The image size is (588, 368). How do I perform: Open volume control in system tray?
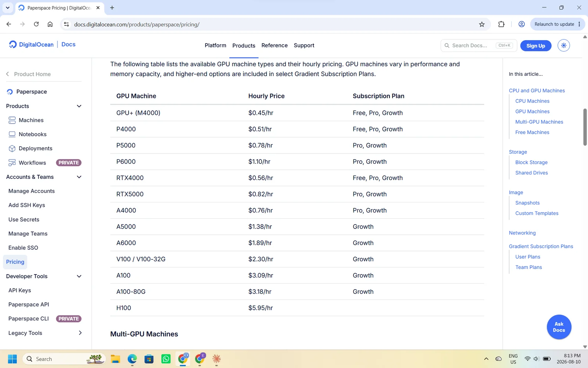click(536, 359)
